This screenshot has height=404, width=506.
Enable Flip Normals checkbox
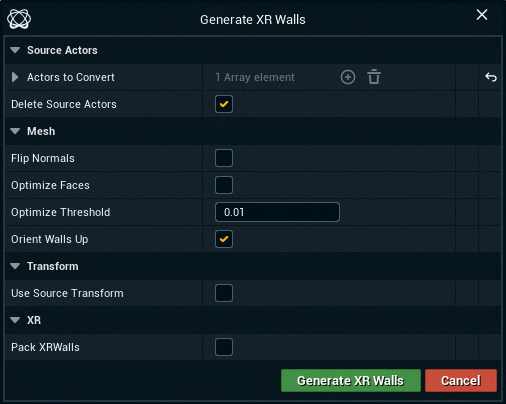point(224,158)
